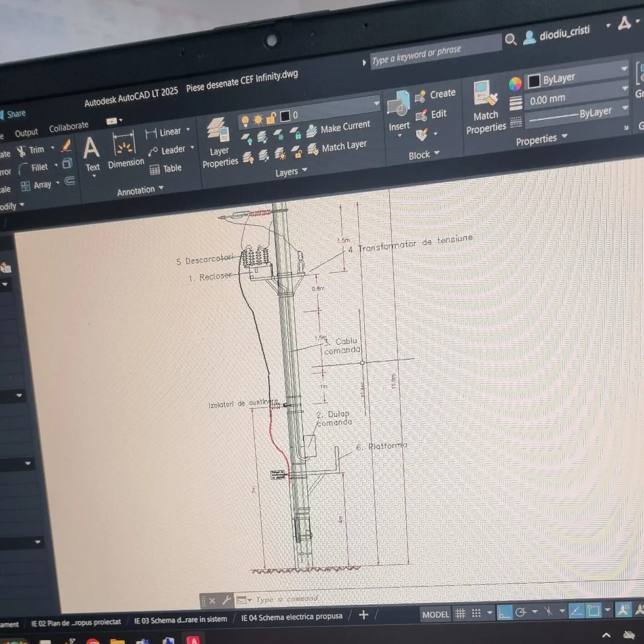Click the MODEL space button
Screen dimensions: 644x644
(x=435, y=614)
